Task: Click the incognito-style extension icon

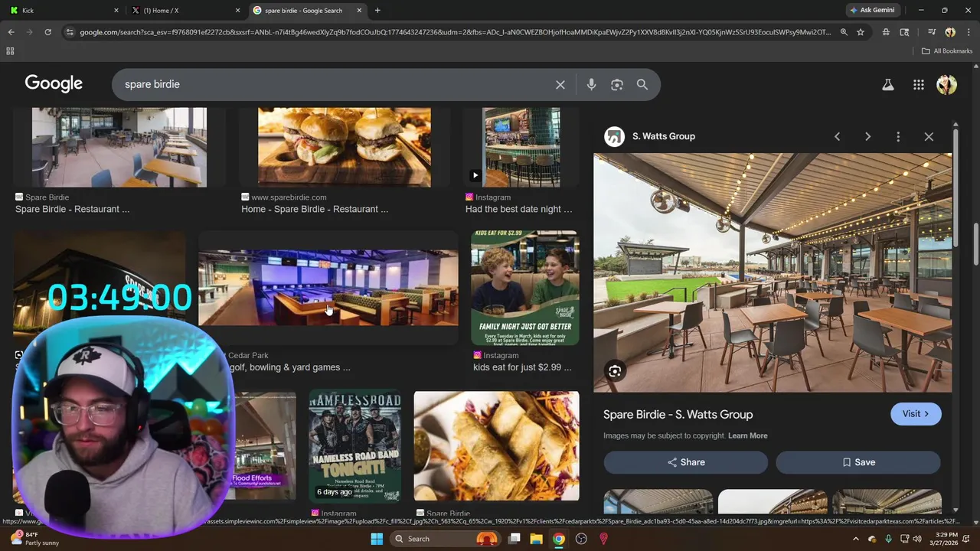Action: (x=886, y=32)
